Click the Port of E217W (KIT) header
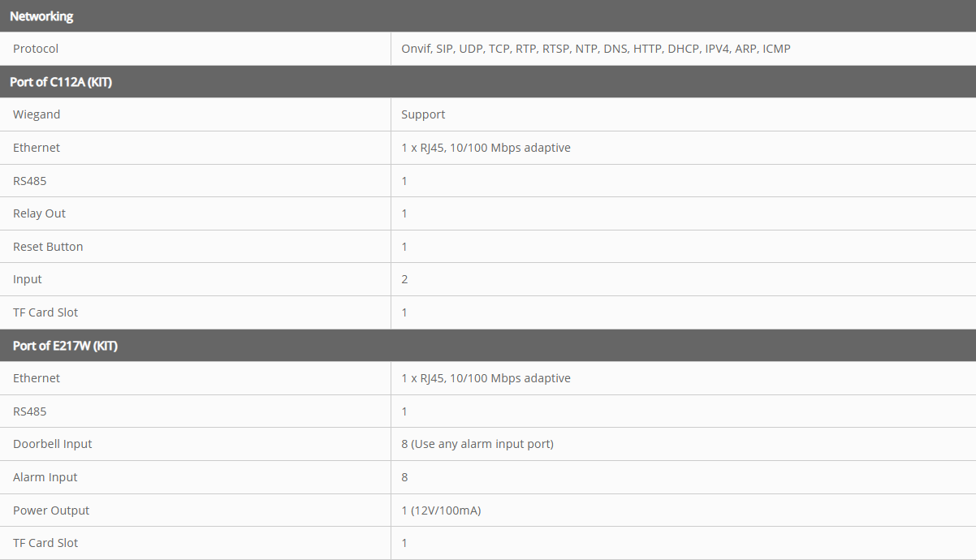The image size is (976, 560). pyautogui.click(x=488, y=346)
